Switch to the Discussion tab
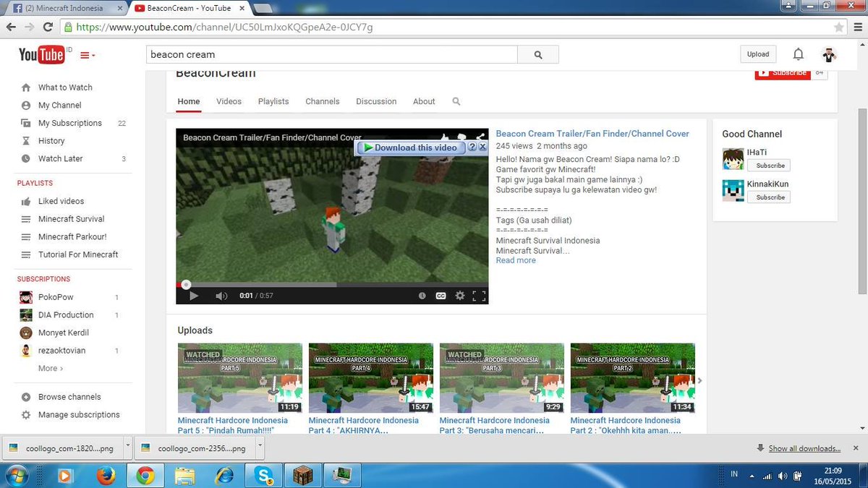 click(x=376, y=101)
